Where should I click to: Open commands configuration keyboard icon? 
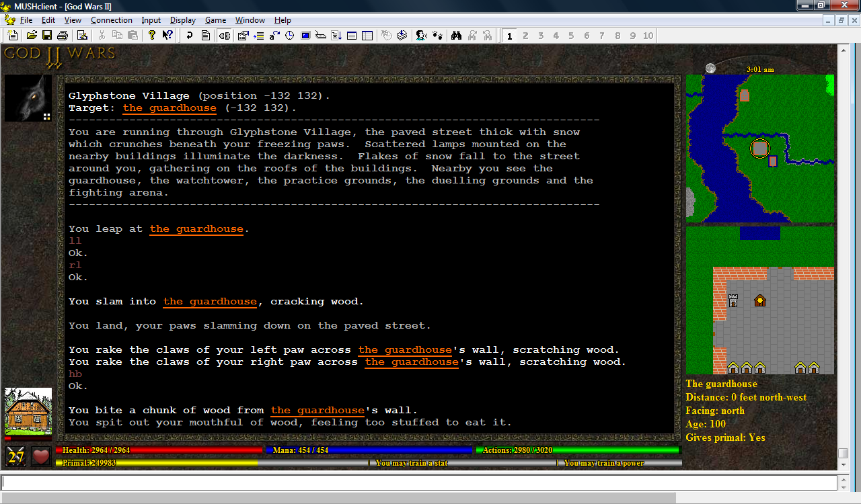321,36
